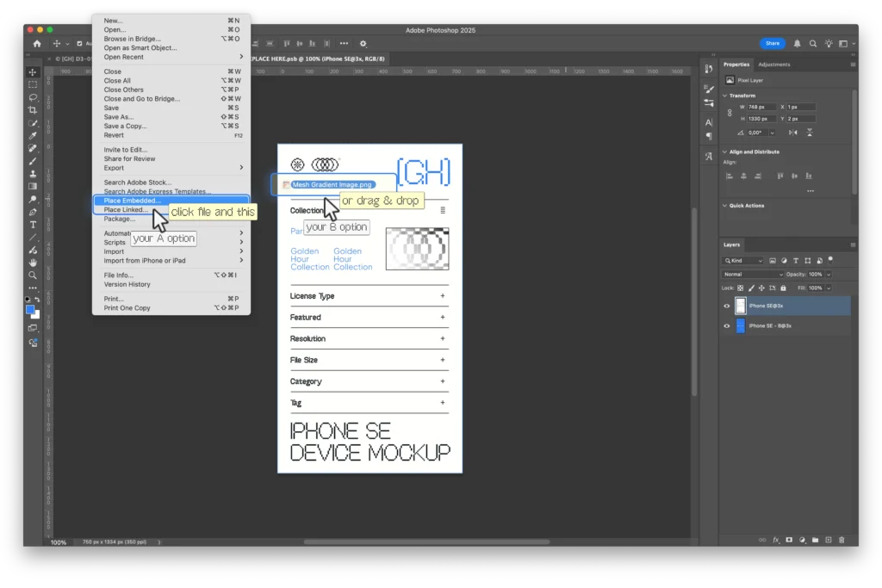Screen dimensions: 882x588
Task: Hide the iPhone SE@3x layer
Action: point(727,306)
